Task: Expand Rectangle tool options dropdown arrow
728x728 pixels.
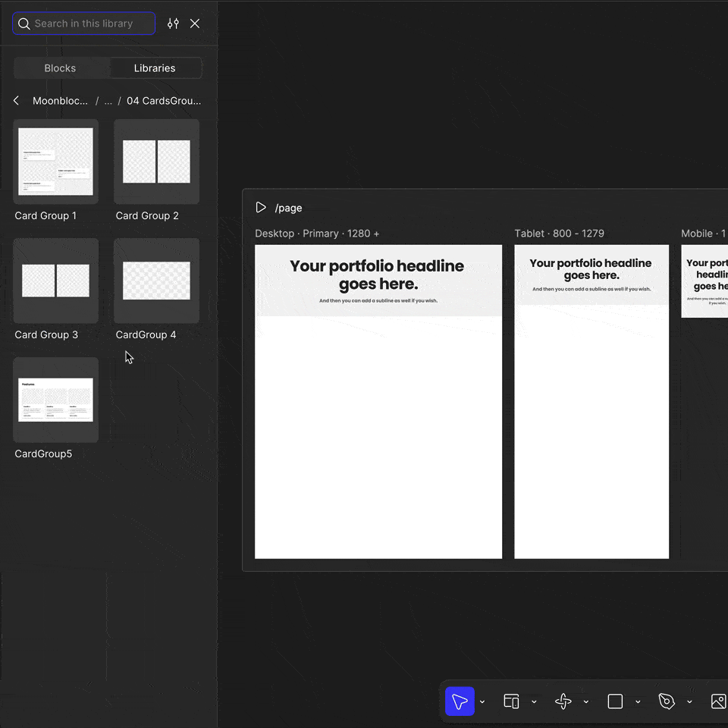Action: pos(638,701)
